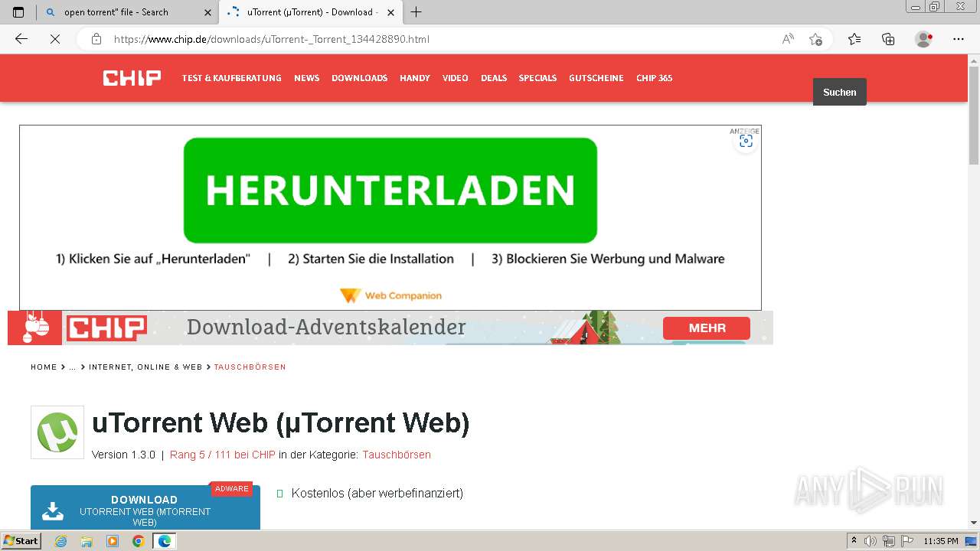
Task: Click scrollbar down arrow
Action: pos(974,523)
